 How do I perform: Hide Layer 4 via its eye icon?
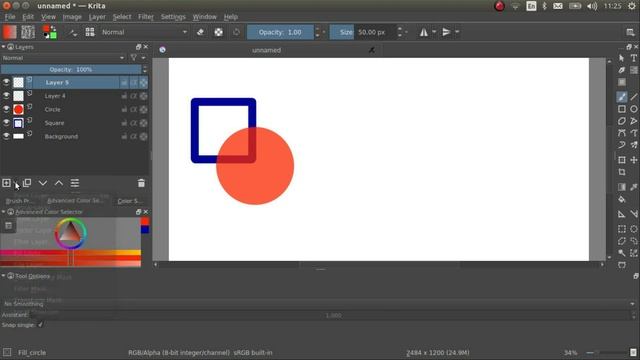coord(6,96)
